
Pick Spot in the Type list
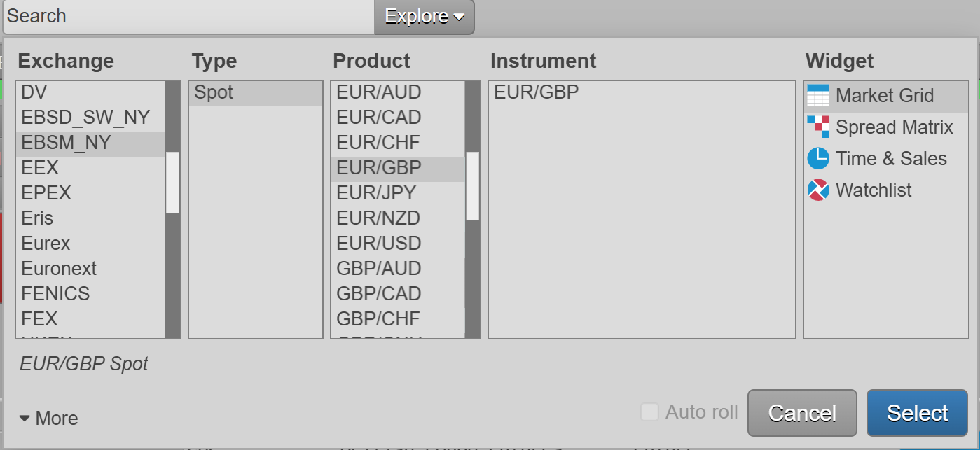pos(214,92)
